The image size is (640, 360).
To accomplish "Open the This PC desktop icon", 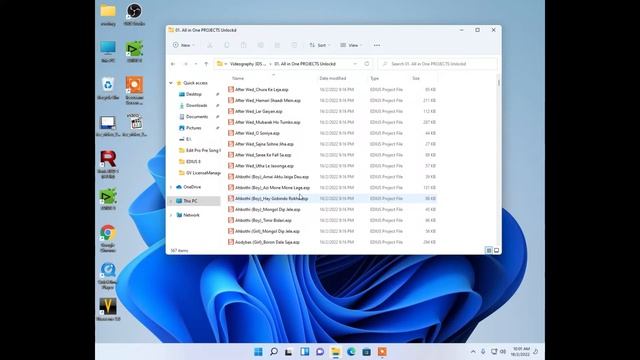I will (x=108, y=51).
